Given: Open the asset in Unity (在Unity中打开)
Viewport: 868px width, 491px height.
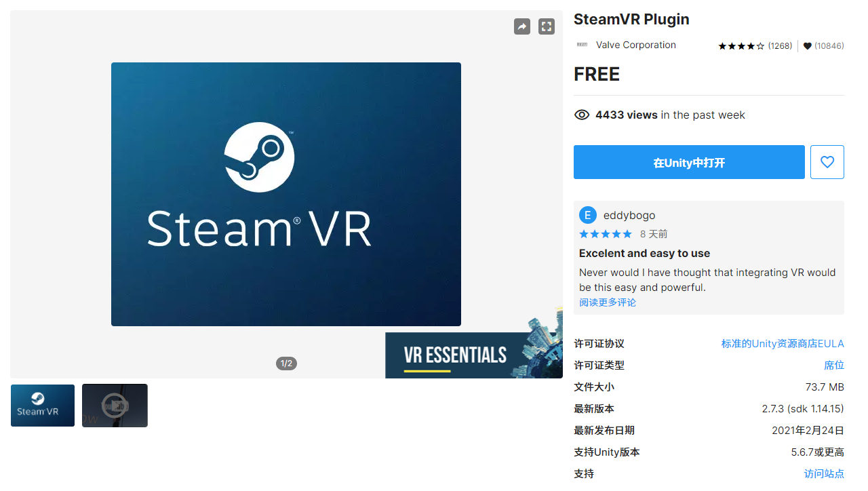Looking at the screenshot, I should point(689,162).
